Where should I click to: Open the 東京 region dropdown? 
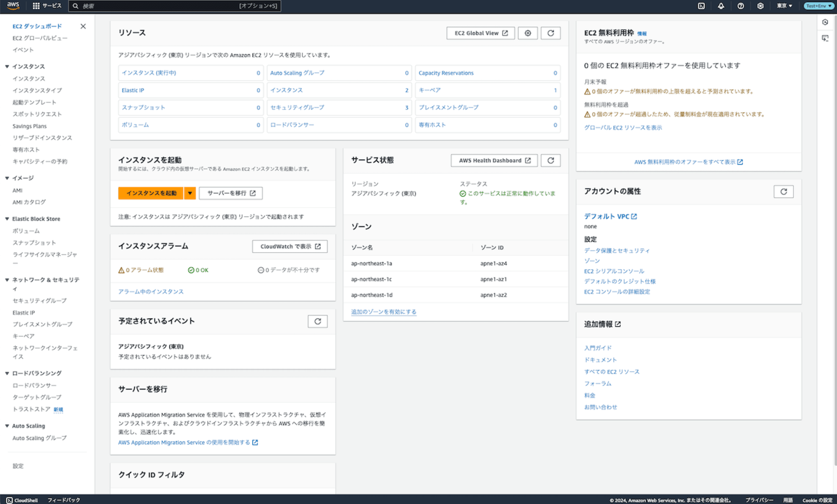tap(784, 6)
